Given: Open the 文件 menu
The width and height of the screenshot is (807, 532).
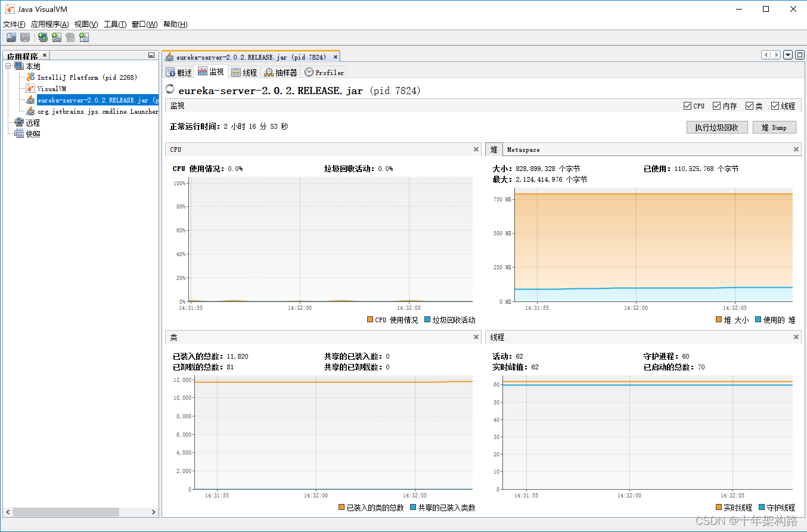Looking at the screenshot, I should (14, 24).
